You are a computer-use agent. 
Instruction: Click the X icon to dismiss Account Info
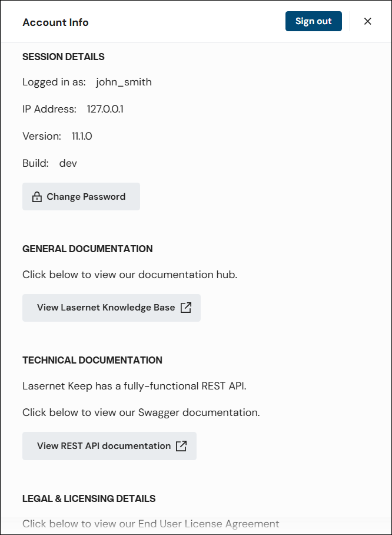point(368,21)
